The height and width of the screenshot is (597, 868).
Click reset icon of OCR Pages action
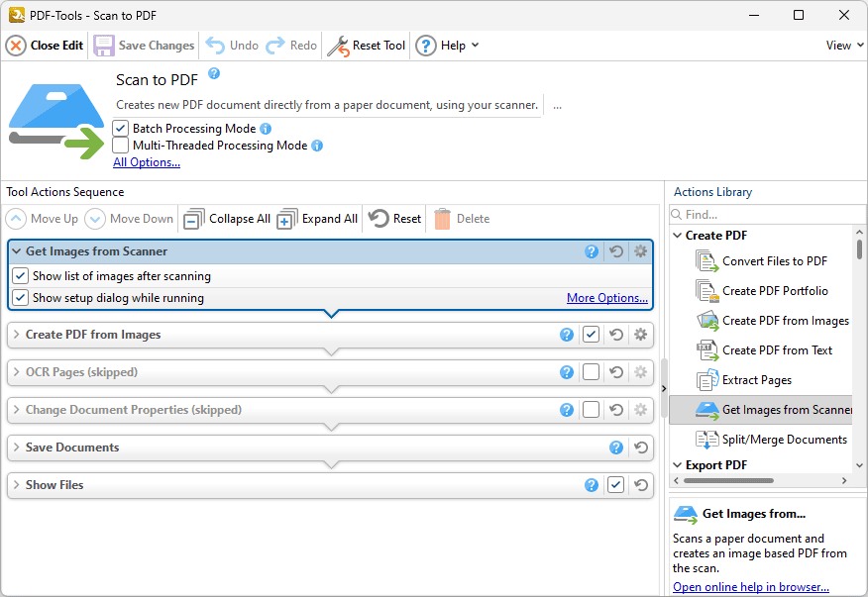click(x=615, y=372)
